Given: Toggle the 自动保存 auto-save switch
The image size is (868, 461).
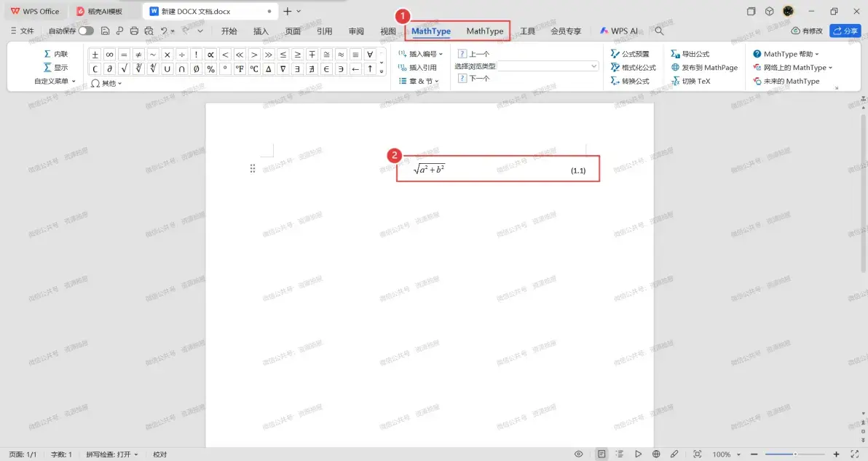Looking at the screenshot, I should (86, 31).
